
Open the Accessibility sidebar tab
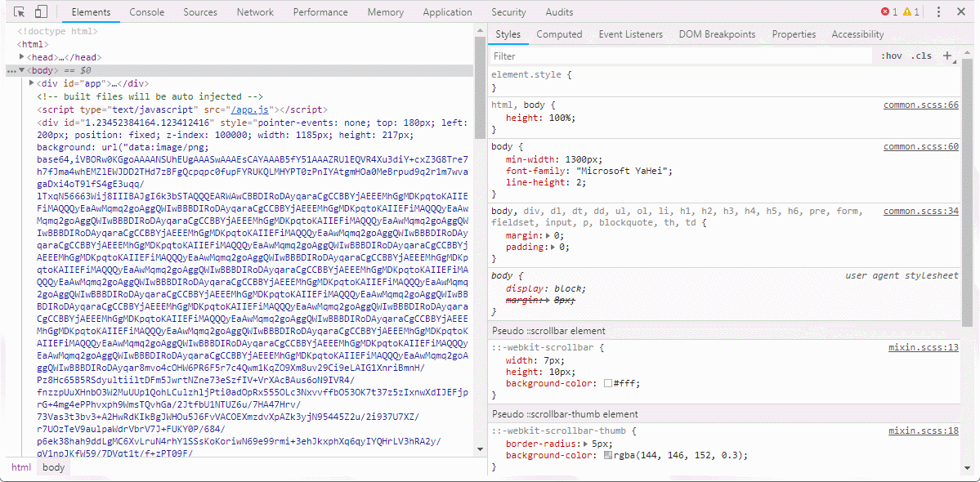[857, 34]
